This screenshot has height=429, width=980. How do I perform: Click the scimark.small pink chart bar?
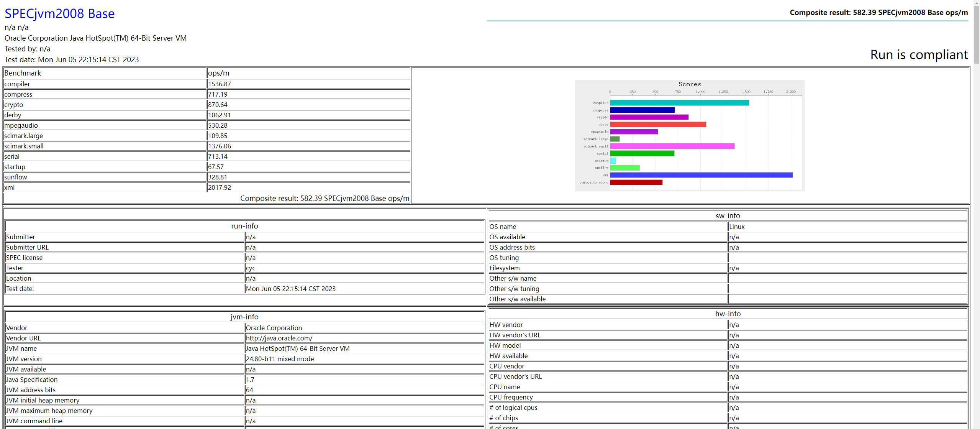pos(672,146)
